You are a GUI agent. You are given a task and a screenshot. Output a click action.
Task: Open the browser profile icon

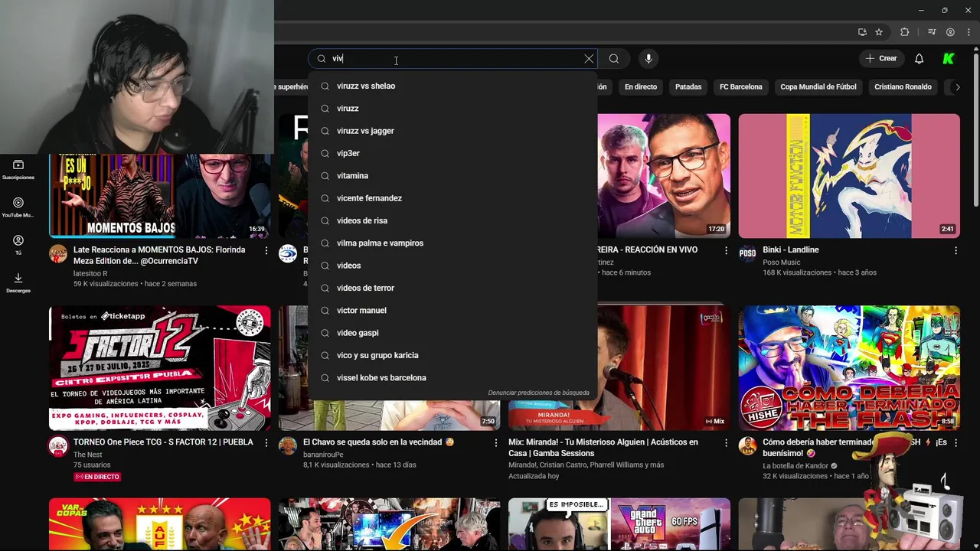tap(950, 32)
